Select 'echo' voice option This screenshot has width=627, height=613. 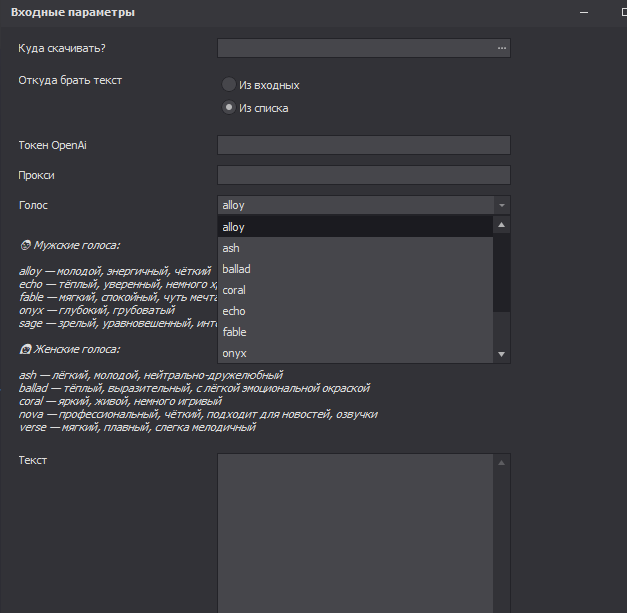355,311
